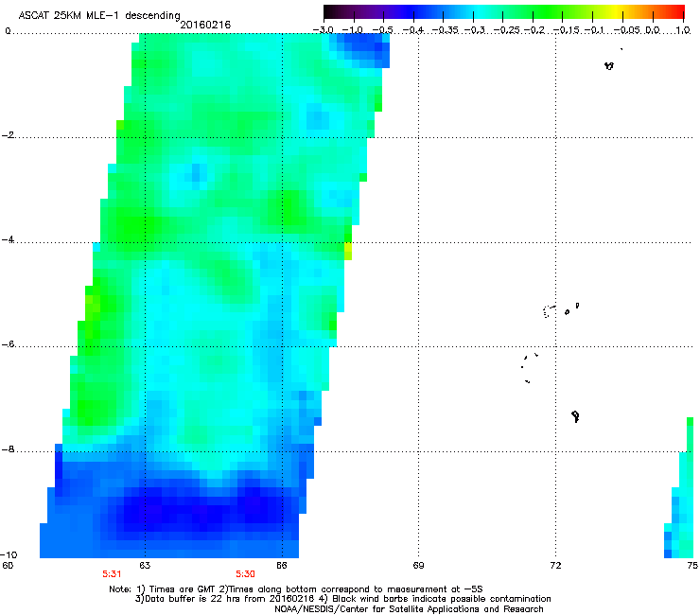Click the red end of the color bar
The image size is (700, 615).
tap(679, 11)
